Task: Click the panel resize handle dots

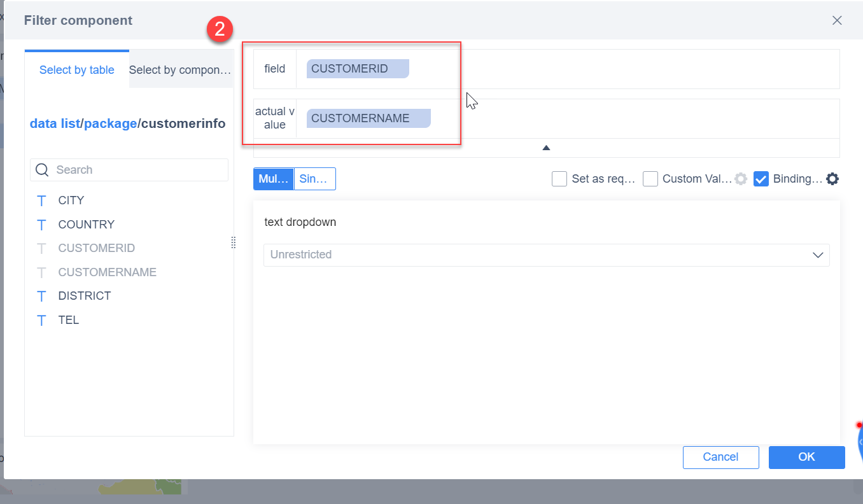Action: point(234,242)
